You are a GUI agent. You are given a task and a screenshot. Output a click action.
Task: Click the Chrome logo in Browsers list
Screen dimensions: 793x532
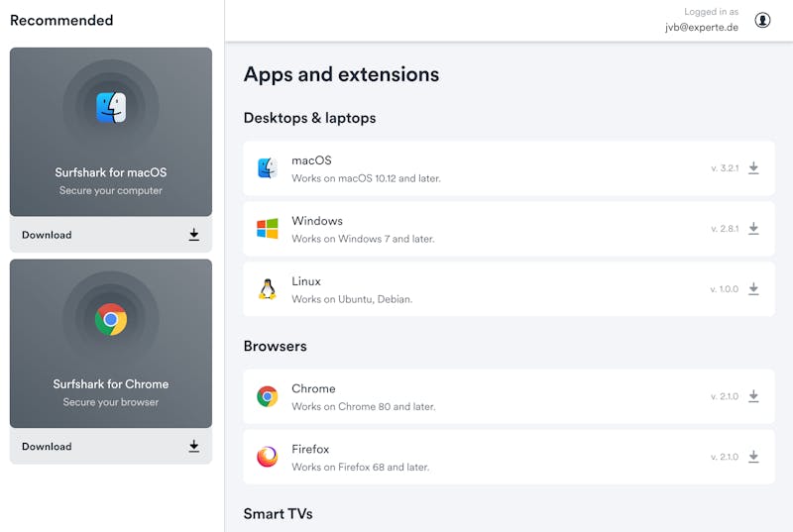(x=268, y=396)
